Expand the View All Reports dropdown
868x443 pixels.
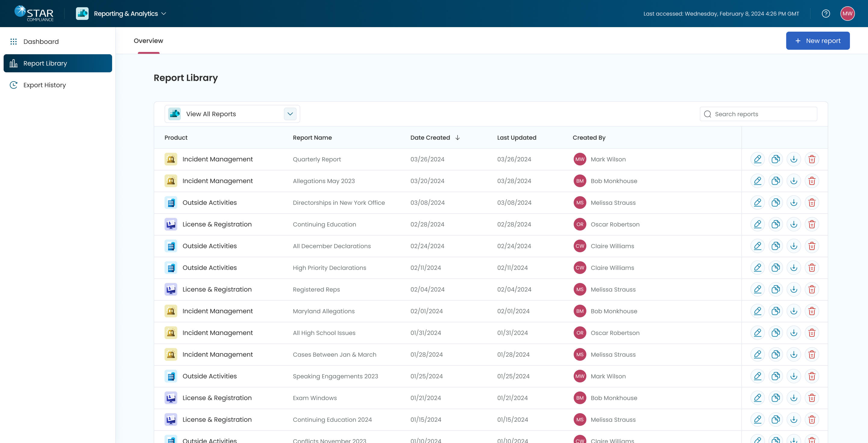coord(290,114)
